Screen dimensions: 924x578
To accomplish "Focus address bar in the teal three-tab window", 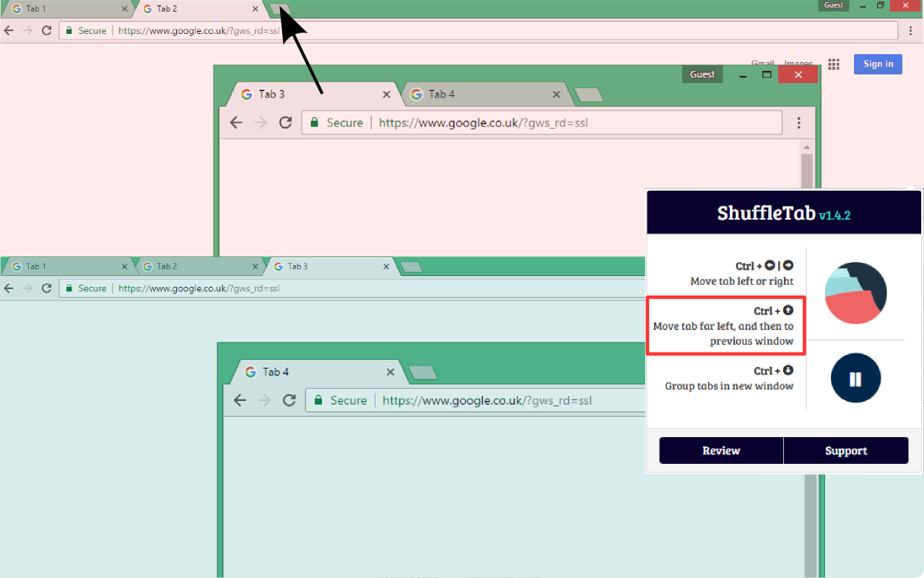I will 352,288.
